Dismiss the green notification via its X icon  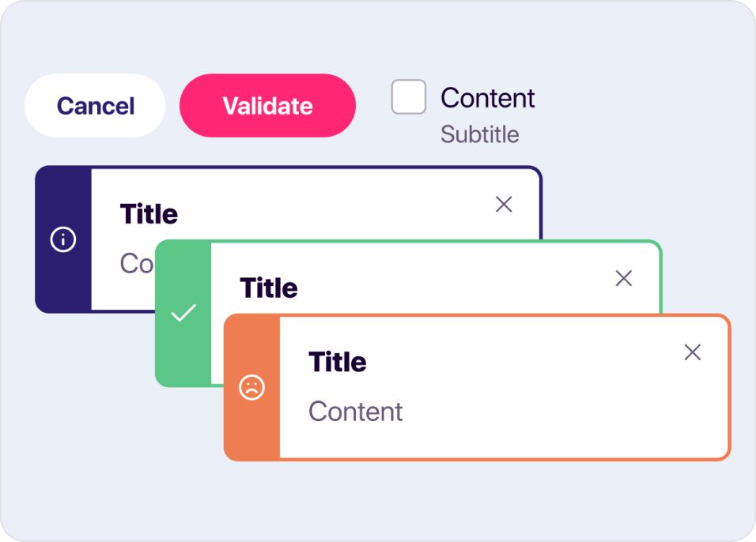[623, 278]
